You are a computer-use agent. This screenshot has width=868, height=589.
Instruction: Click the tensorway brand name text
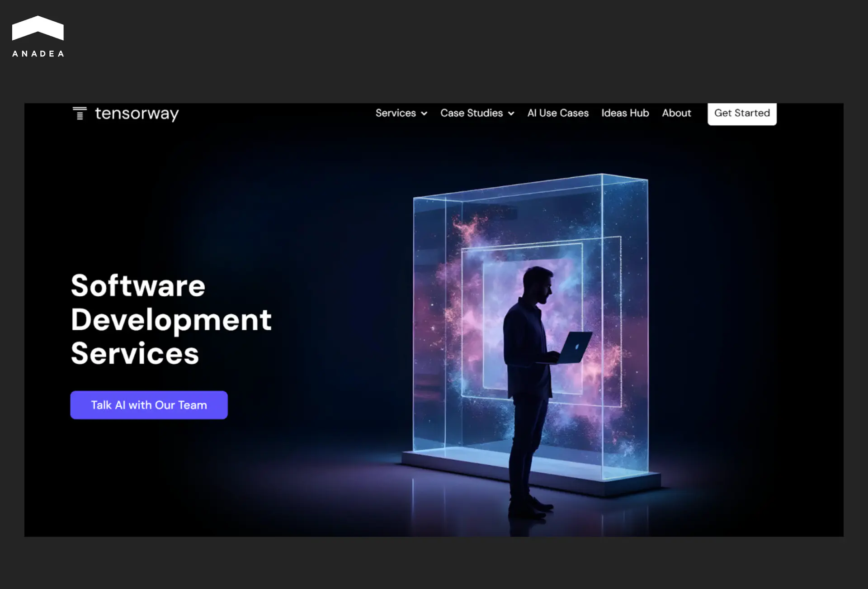pos(137,114)
